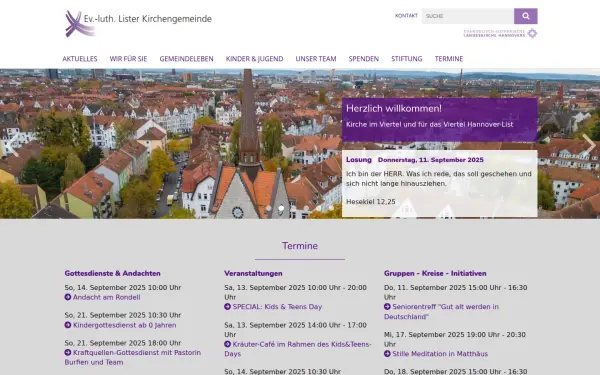The width and height of the screenshot is (600, 375).
Task: Click arrow icon beside SPECIAL: Kids & Teens Day
Action: click(x=227, y=307)
